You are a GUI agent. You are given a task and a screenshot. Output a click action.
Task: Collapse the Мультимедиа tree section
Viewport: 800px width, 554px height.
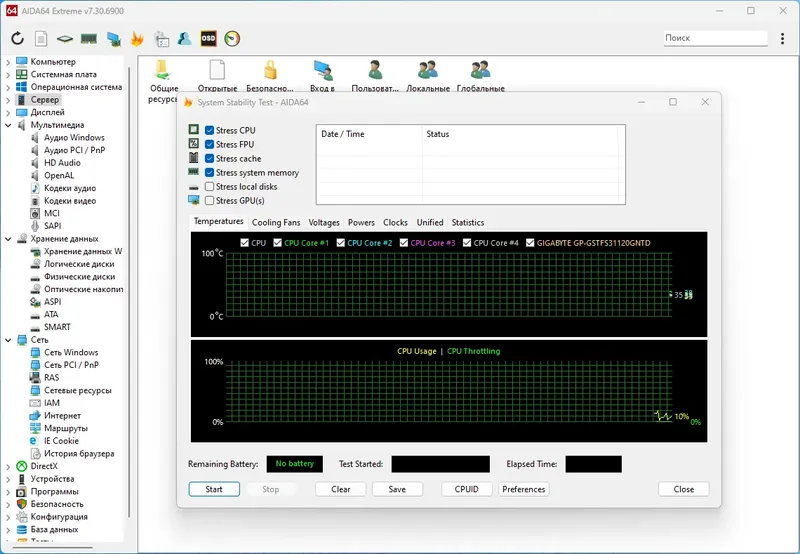click(x=8, y=125)
